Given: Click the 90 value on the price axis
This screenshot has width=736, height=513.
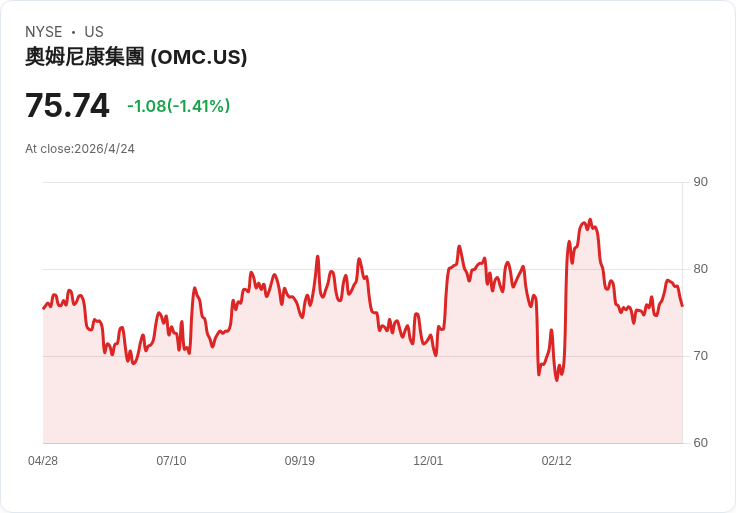Looking at the screenshot, I should (700, 182).
